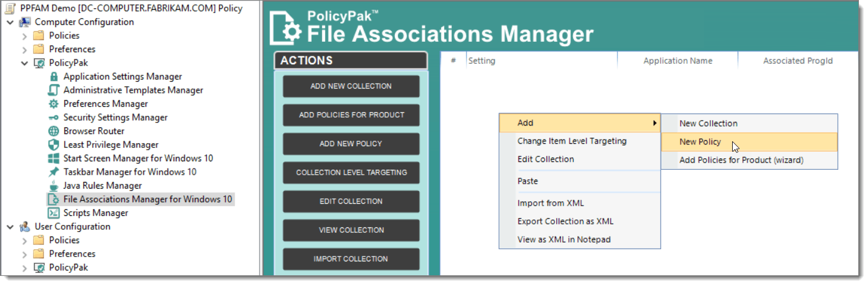Viewport: 868px width, 285px height.
Task: Select Add Policies for Product (wizard)
Action: pyautogui.click(x=749, y=160)
